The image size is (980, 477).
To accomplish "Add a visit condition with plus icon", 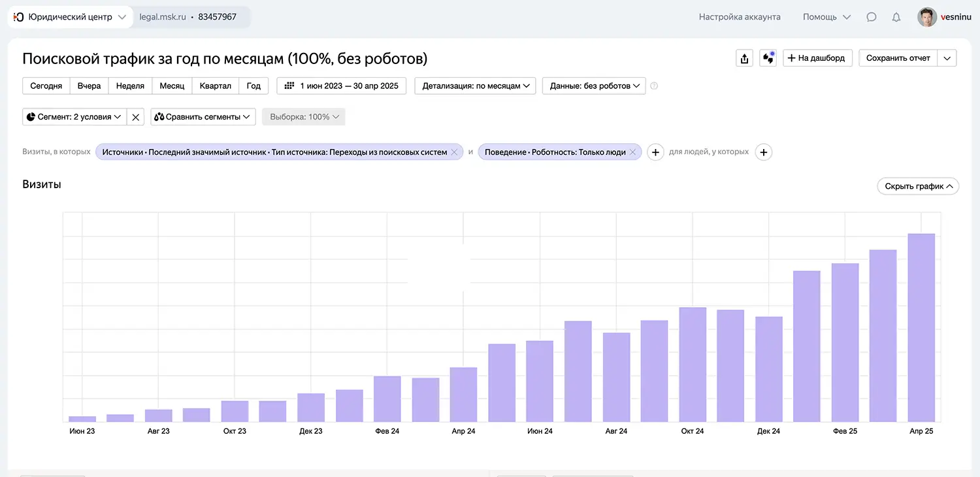I will 655,152.
